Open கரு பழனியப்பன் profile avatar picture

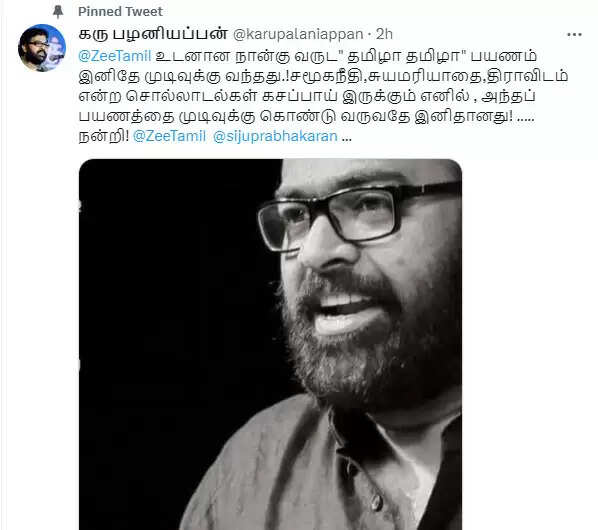42,48
